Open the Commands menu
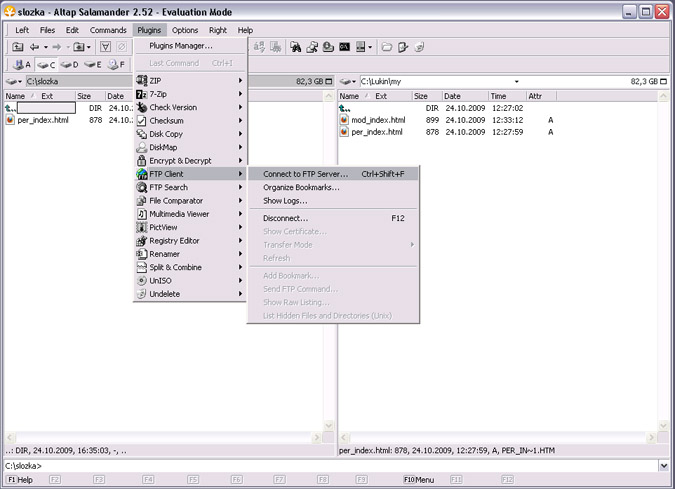This screenshot has height=489, width=675. [108, 30]
